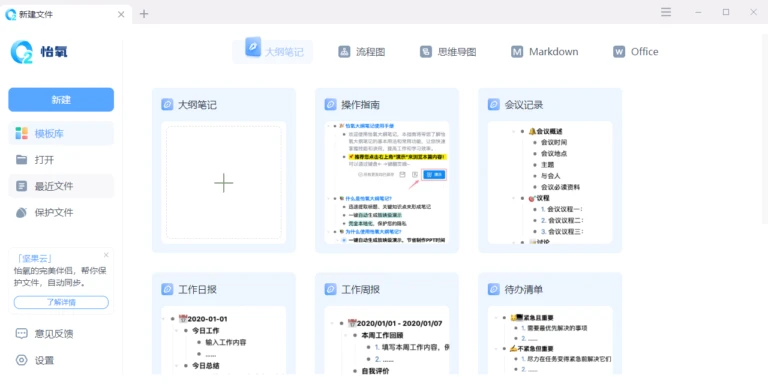Click the 待办清单 card title text
The height and width of the screenshot is (384, 768).
click(524, 289)
